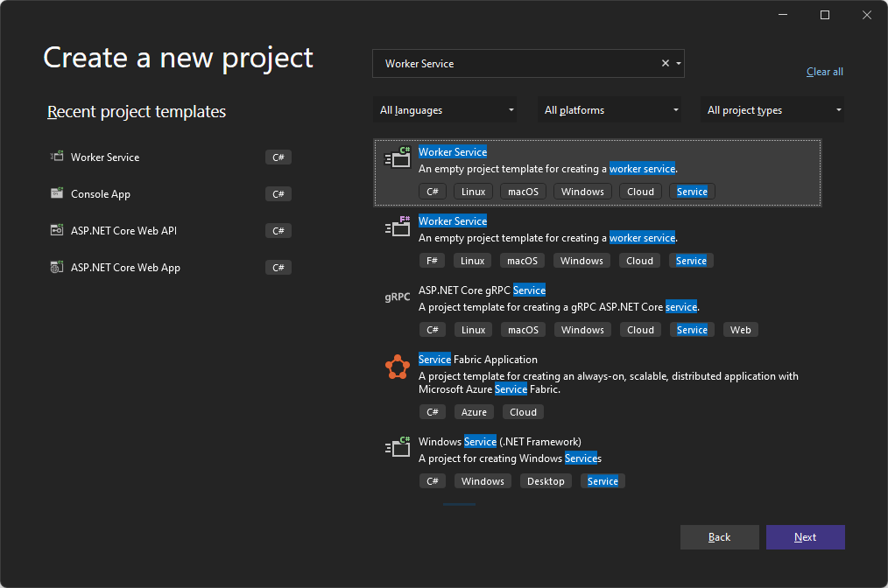The height and width of the screenshot is (588, 888).
Task: Click the Windows Service (.NET Framework) icon
Action: 398,448
